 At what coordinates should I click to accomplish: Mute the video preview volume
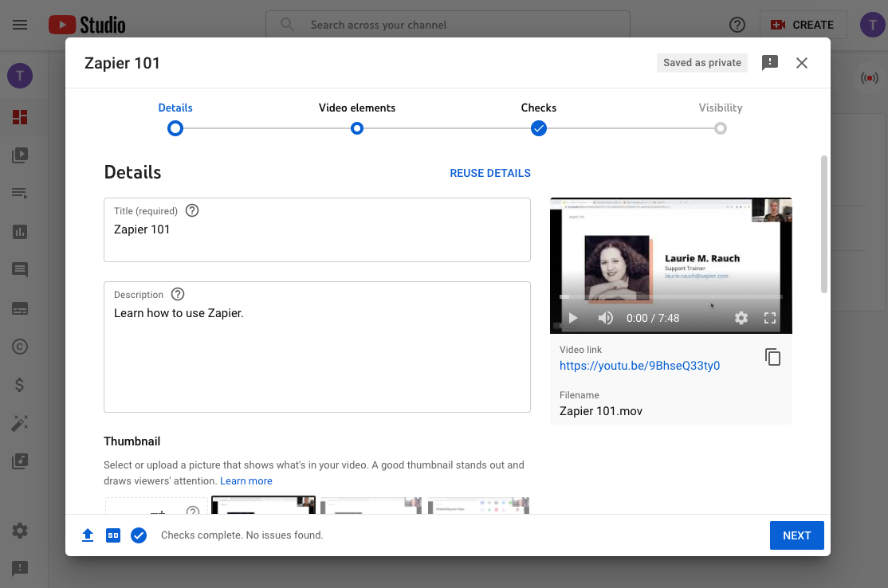click(605, 318)
